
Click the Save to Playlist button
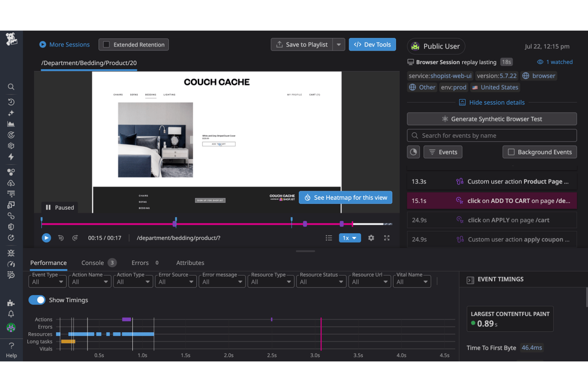pyautogui.click(x=302, y=44)
